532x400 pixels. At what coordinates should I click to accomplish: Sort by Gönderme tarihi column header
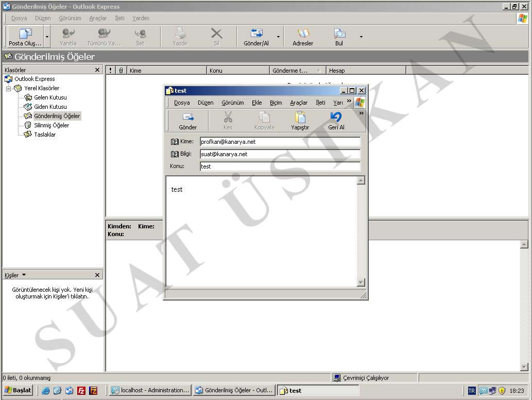(x=298, y=70)
